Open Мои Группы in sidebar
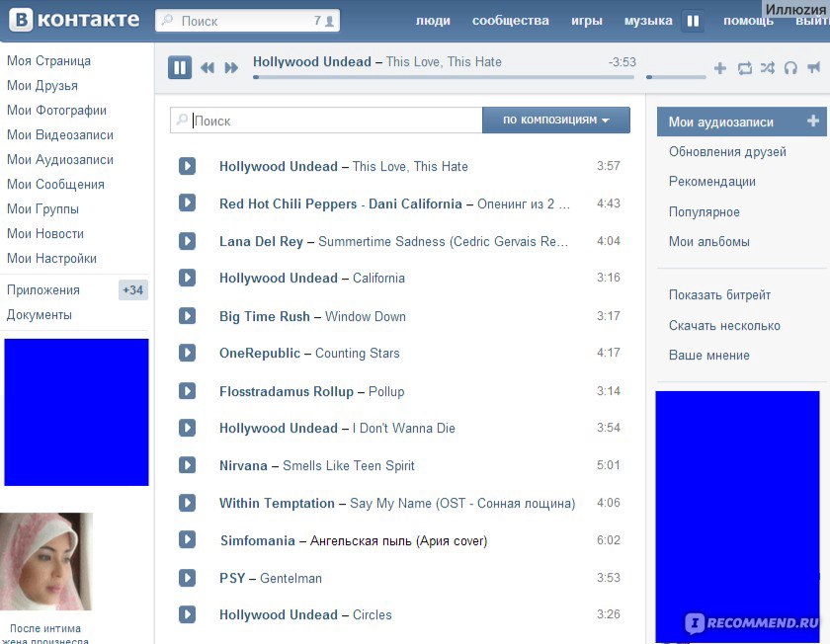Image resolution: width=830 pixels, height=644 pixels. (42, 209)
